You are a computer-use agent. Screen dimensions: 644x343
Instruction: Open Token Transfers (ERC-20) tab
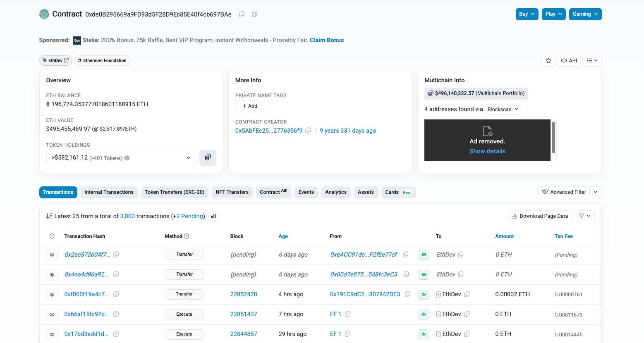point(175,192)
